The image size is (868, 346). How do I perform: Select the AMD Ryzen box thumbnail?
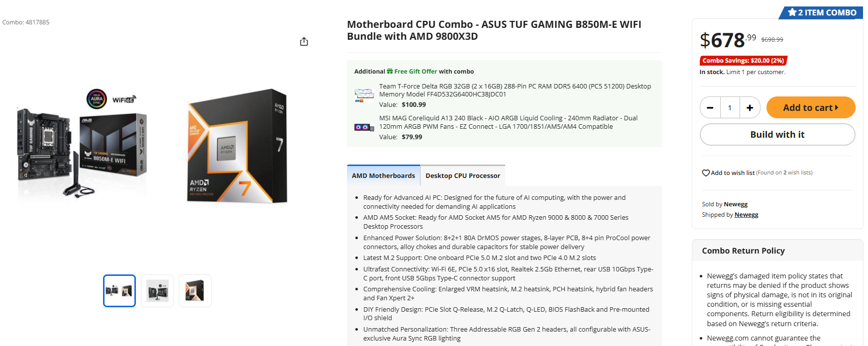(195, 290)
